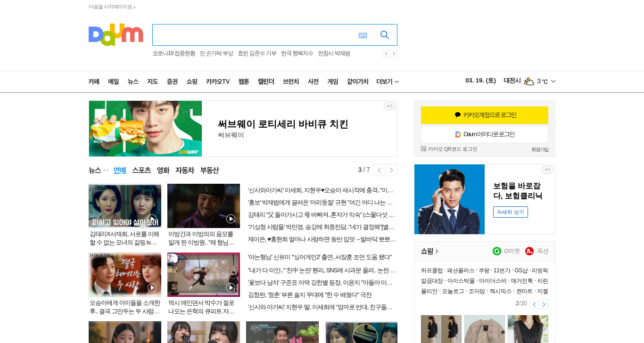This screenshot has height=343, width=644.
Task: Open headline "'아는형님' 신유미"
Action: pos(320,257)
